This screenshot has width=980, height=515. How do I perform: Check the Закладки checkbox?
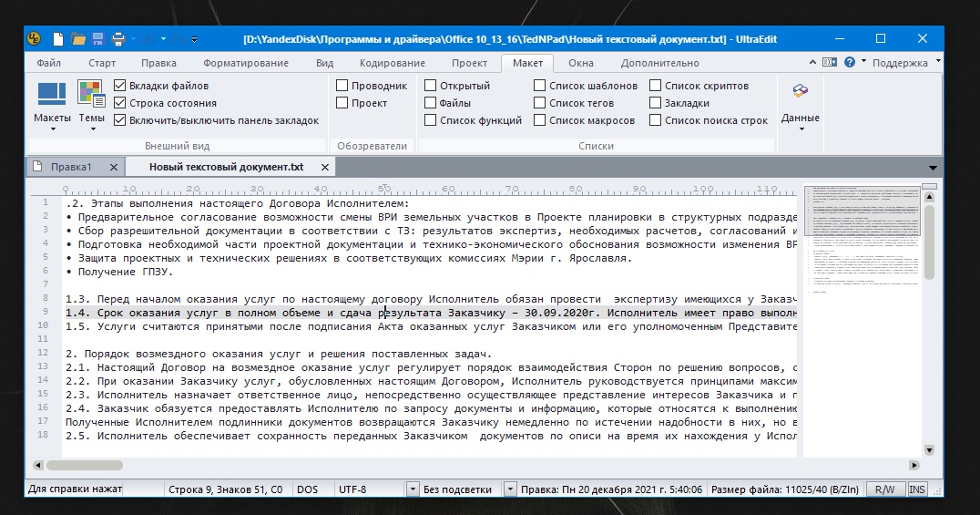pyautogui.click(x=655, y=103)
